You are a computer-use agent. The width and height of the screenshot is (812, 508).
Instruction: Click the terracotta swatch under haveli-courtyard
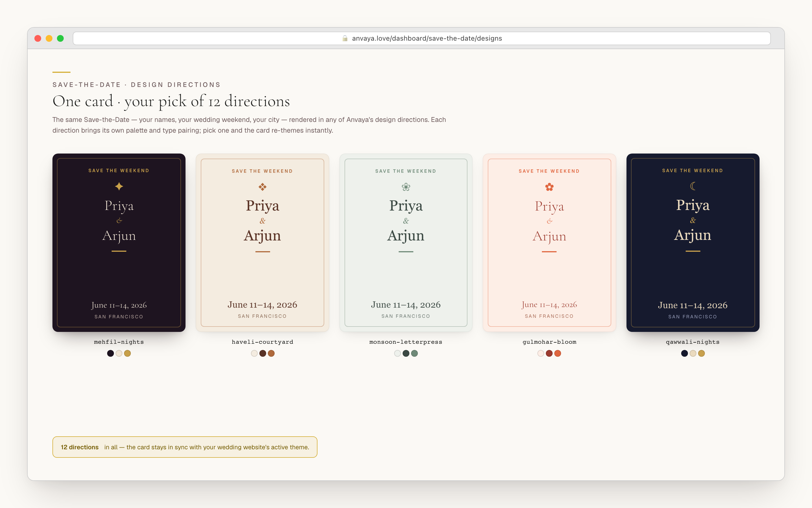pos(271,353)
